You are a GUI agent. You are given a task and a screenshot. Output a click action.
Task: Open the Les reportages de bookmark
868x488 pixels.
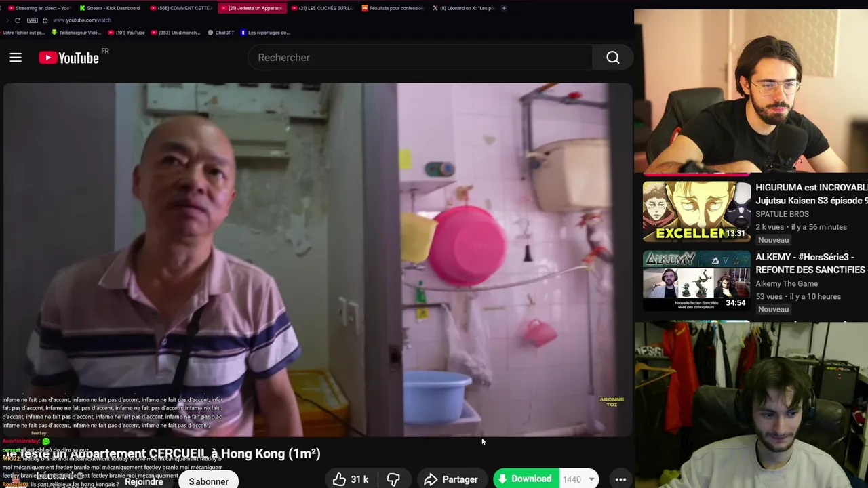point(264,33)
